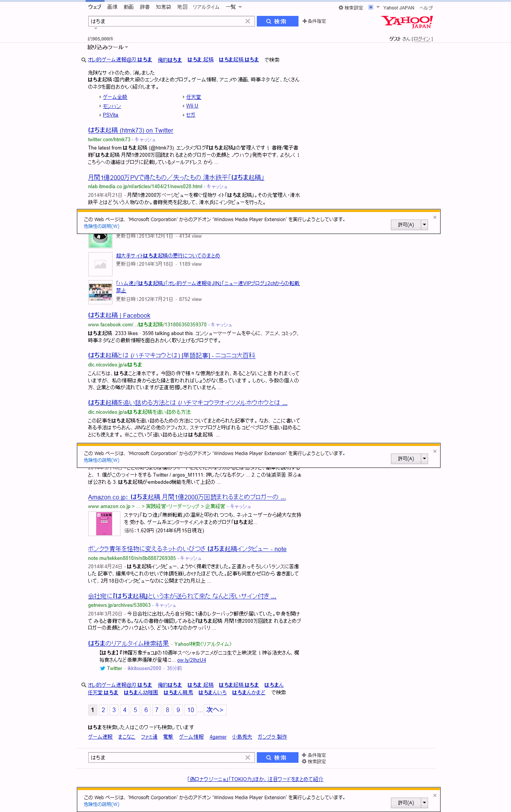Open the 任天堂 sitelink
This screenshot has height=812, width=511.
[x=194, y=97]
